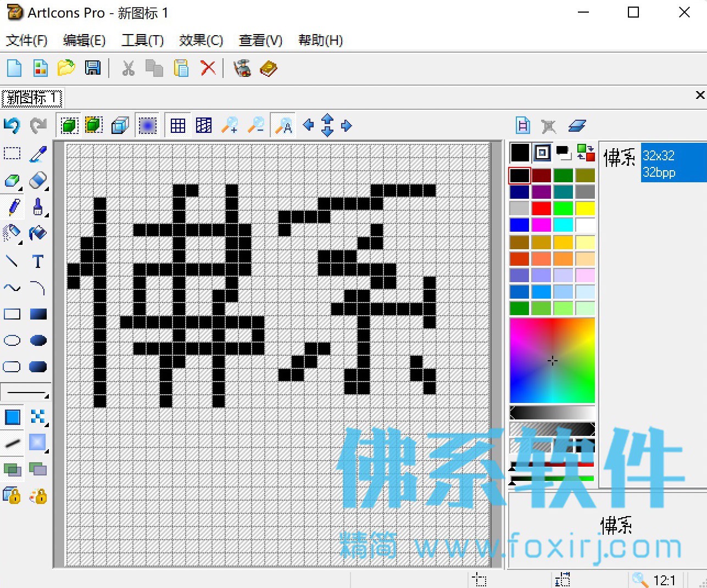Click the Zoom in magnifier icon
This screenshot has width=707, height=588.
click(x=230, y=126)
